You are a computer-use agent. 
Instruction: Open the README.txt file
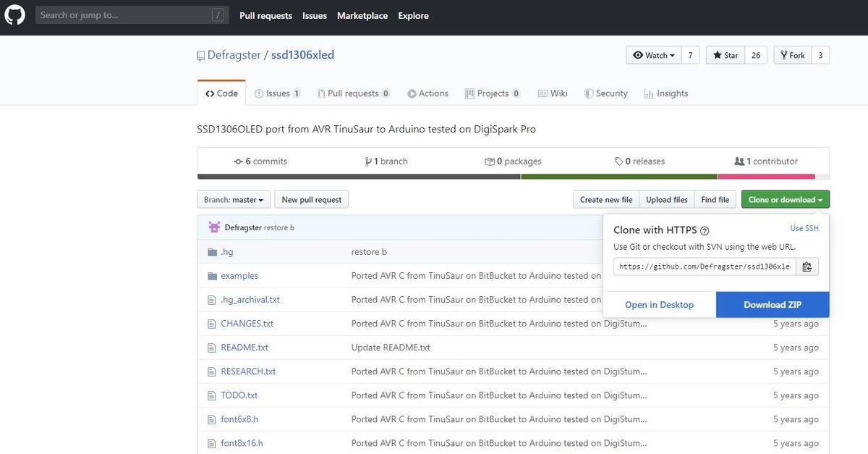pos(244,348)
